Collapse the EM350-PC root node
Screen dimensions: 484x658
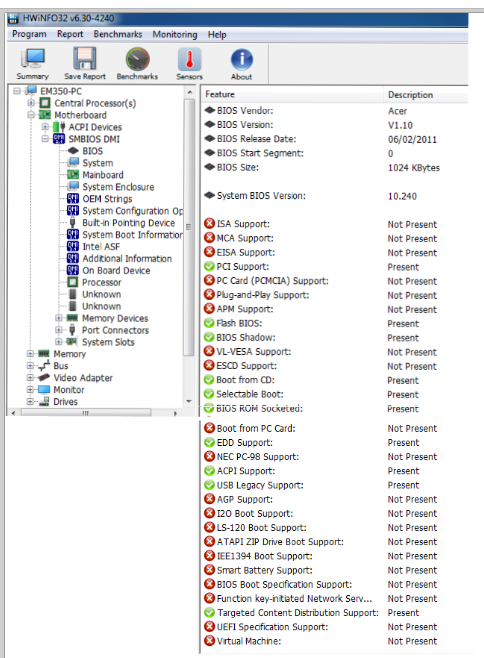[17, 91]
